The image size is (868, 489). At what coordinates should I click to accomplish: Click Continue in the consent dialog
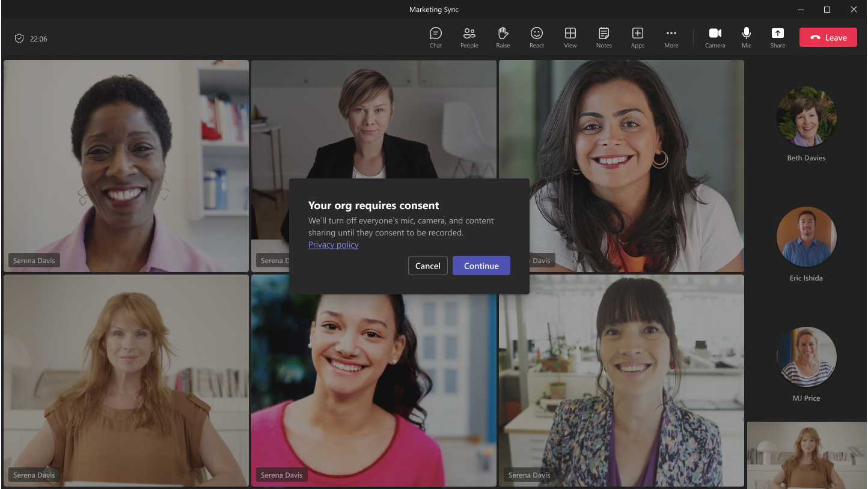[481, 266]
